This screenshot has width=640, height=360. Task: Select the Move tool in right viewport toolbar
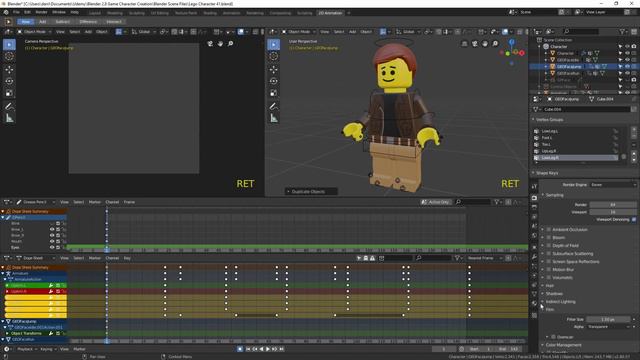coord(273,69)
